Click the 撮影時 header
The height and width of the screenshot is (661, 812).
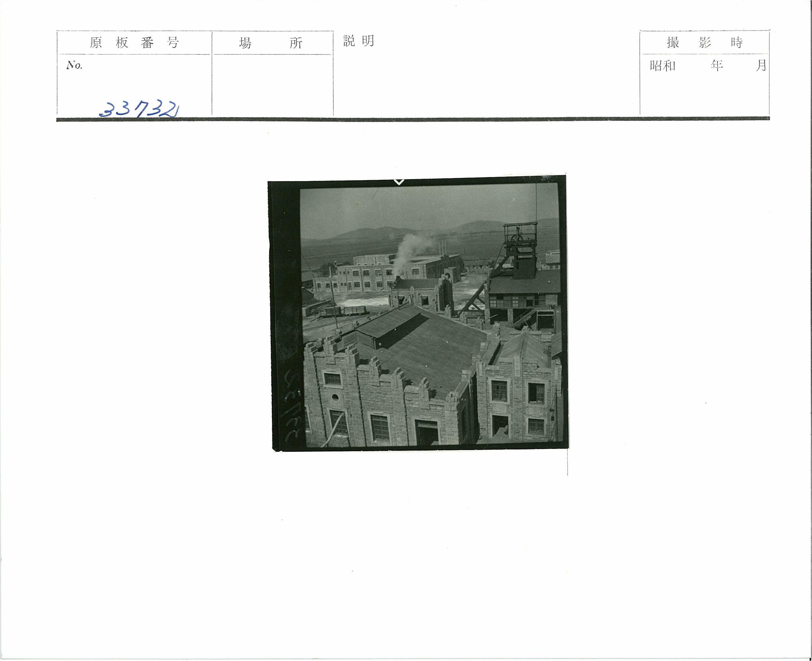(x=705, y=43)
